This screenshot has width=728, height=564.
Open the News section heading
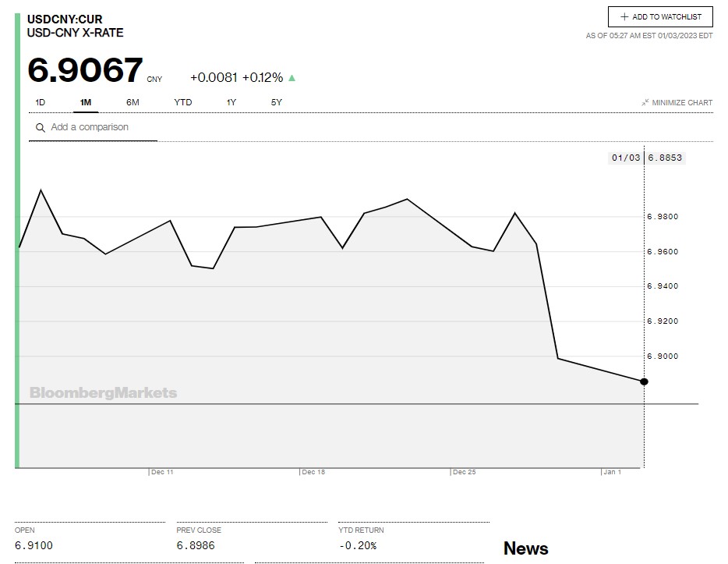525,548
